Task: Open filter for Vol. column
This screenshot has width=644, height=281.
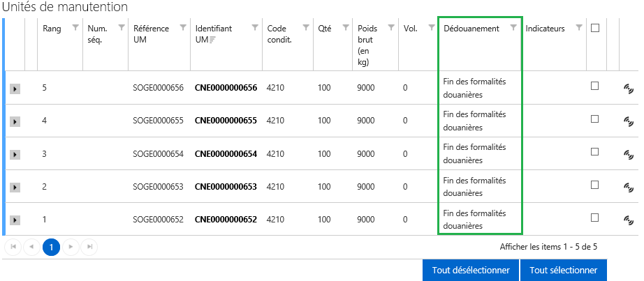Action: [x=432, y=27]
